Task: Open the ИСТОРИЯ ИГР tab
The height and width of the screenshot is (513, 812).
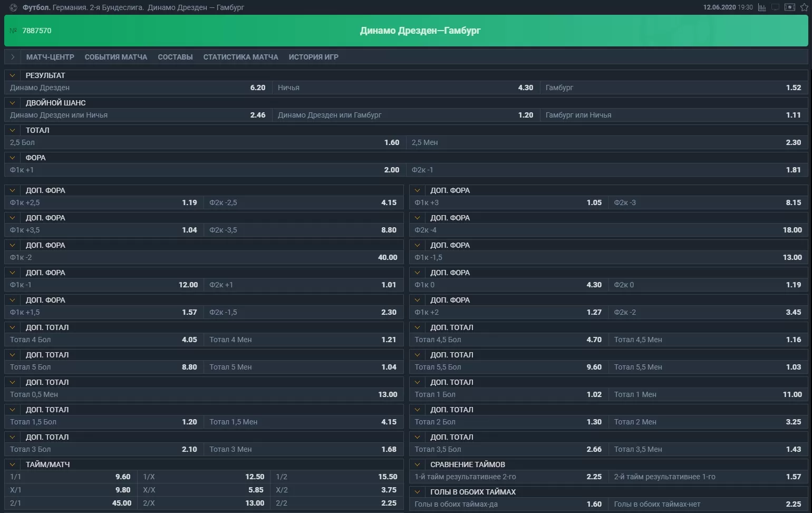Action: click(313, 57)
